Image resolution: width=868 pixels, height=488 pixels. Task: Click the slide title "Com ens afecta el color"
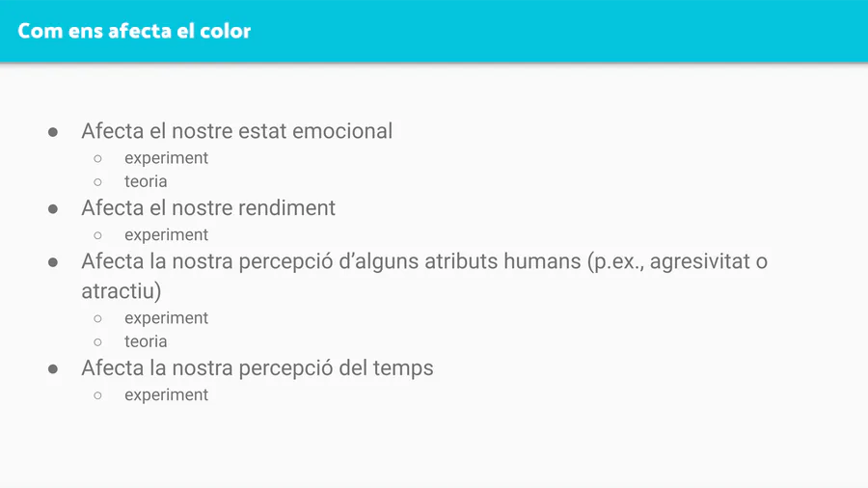[x=134, y=31]
